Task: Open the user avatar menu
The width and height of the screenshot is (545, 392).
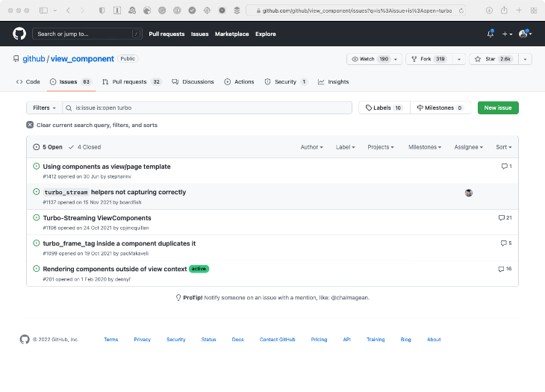Action: pyautogui.click(x=525, y=34)
